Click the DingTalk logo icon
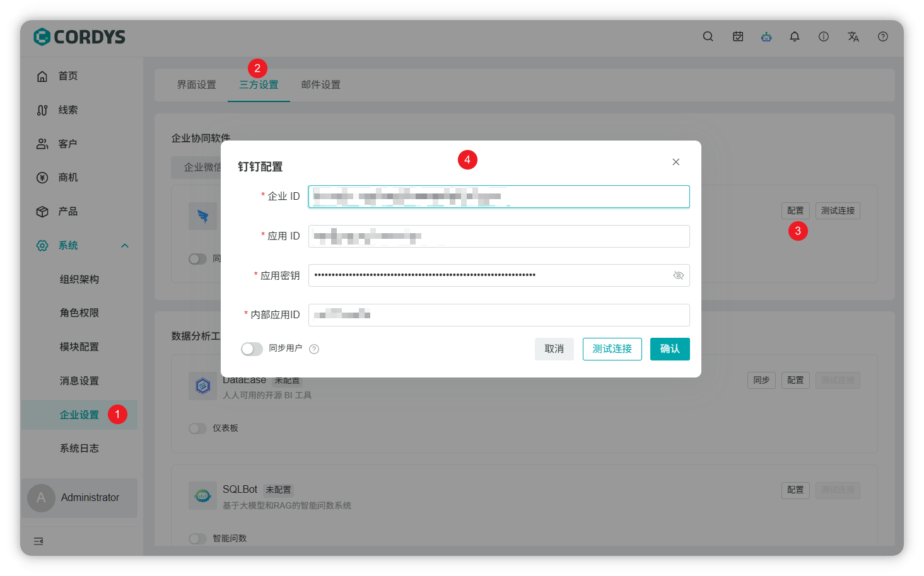The height and width of the screenshot is (576, 924). tap(202, 216)
